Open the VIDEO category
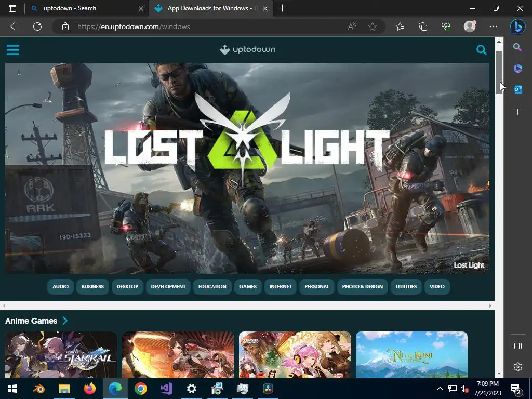 tap(437, 286)
